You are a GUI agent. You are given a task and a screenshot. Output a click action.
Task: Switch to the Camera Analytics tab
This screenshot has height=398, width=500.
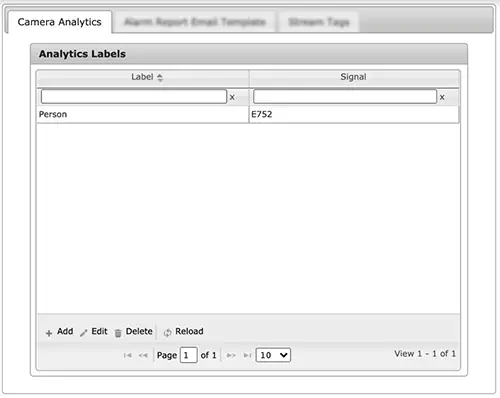click(x=59, y=22)
